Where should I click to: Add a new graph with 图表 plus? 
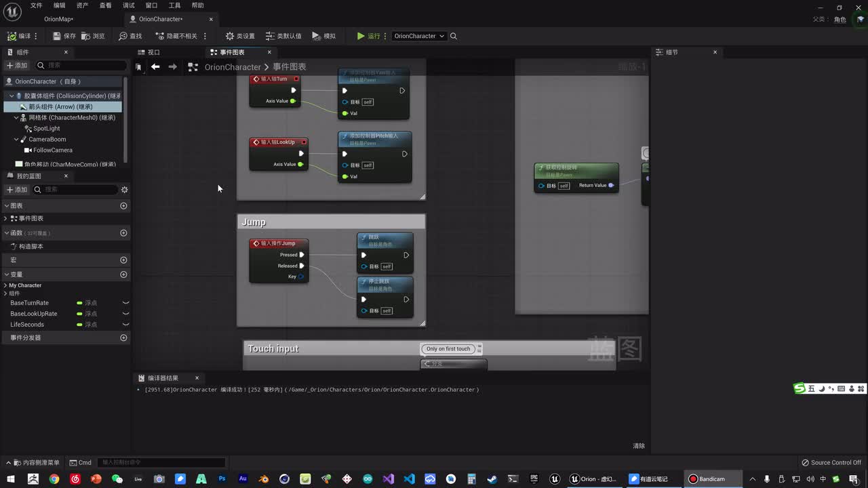click(x=123, y=205)
